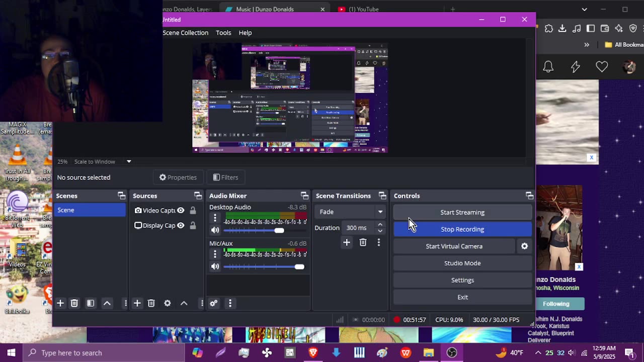Remove the transition with the trash icon
644x362 pixels.
click(363, 242)
